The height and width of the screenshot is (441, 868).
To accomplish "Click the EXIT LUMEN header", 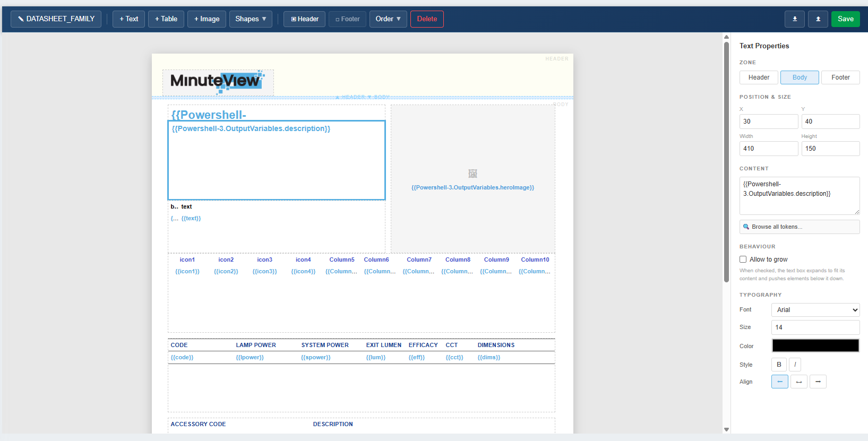I will [384, 345].
